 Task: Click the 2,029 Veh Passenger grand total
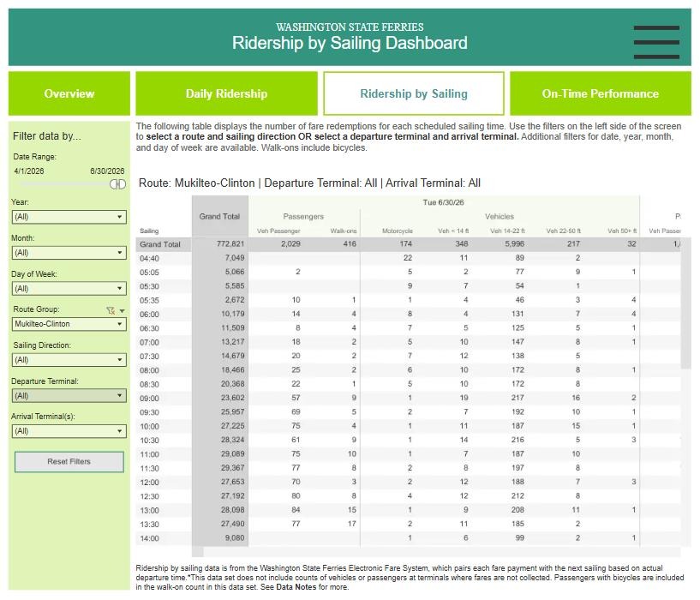(x=290, y=244)
